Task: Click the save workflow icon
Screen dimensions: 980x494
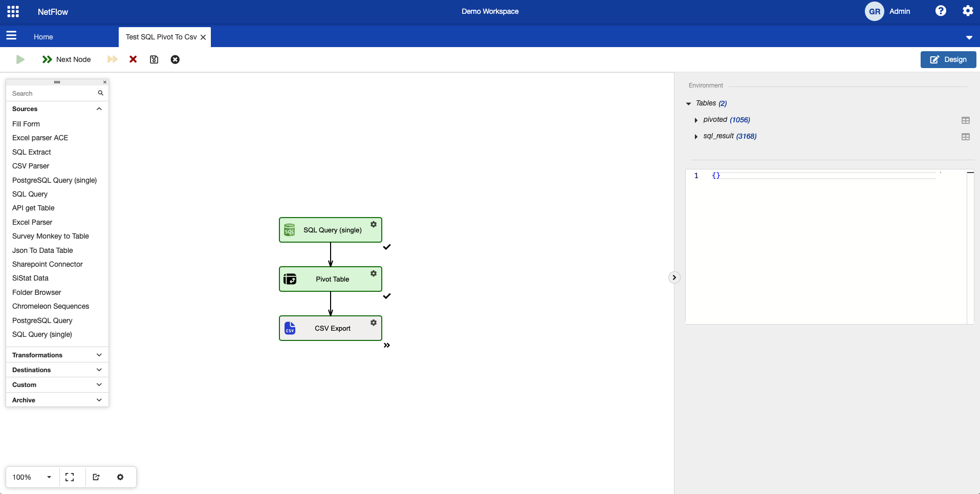Action: coord(154,59)
